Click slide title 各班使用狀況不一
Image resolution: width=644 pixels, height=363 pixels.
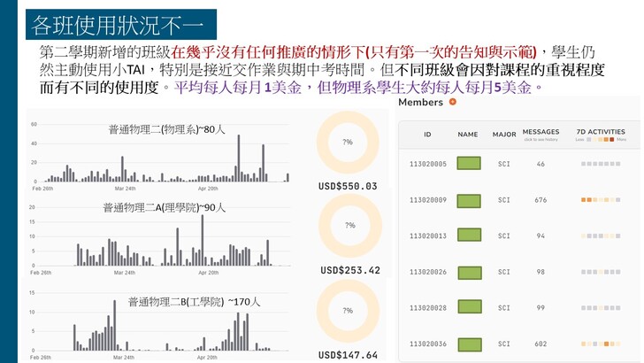click(118, 25)
